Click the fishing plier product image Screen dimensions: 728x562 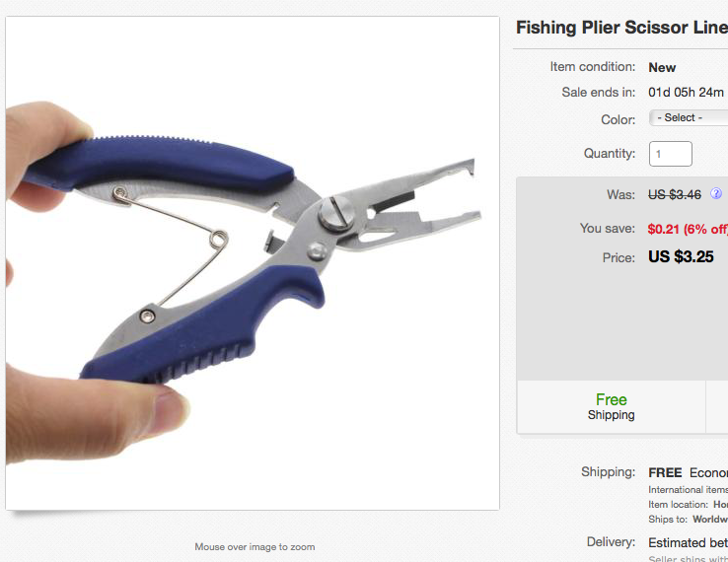pos(253,263)
